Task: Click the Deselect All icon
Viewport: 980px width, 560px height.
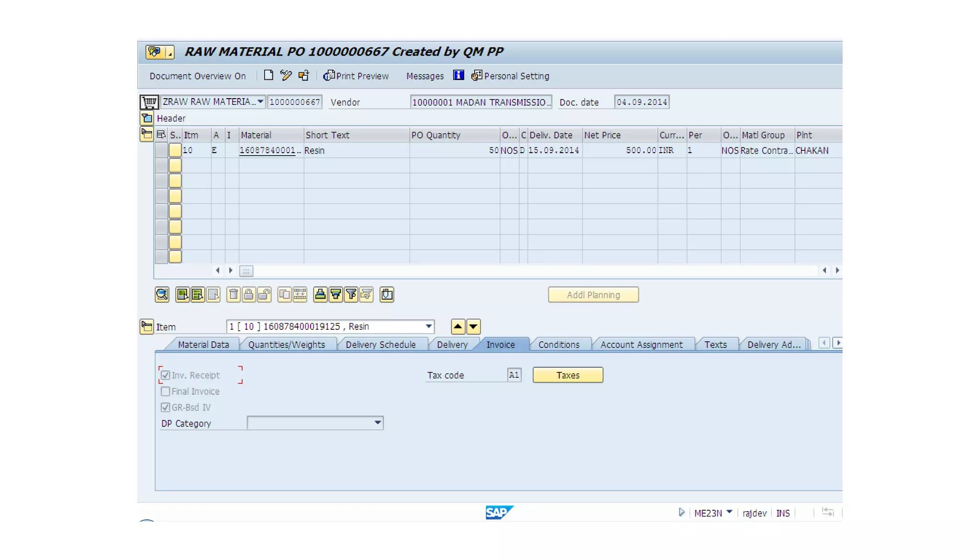Action: [x=213, y=294]
